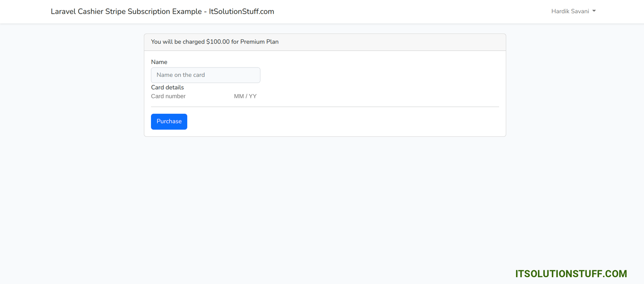Click the blue Purchase button
Image resolution: width=644 pixels, height=284 pixels.
tap(169, 121)
